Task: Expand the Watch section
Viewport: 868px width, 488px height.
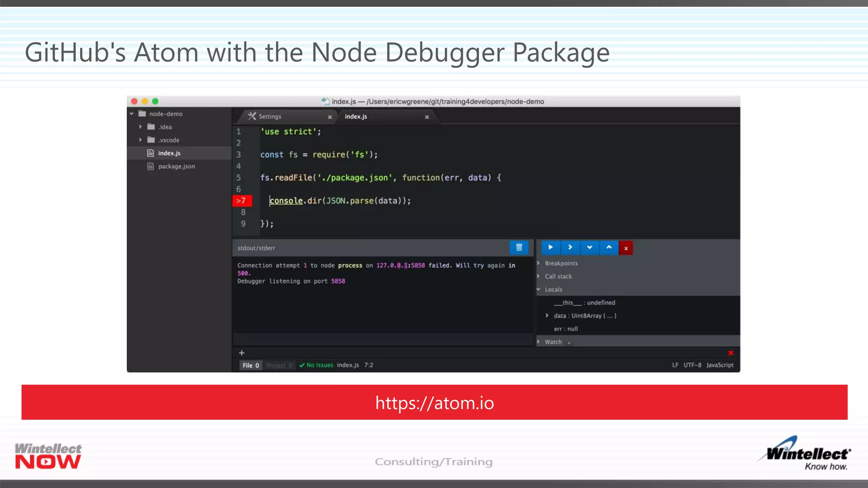Action: [538, 342]
